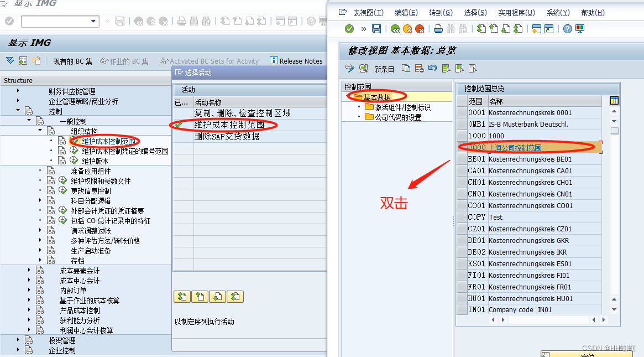The height and width of the screenshot is (357, 644).
Task: Print the overview using the printer icon
Action: coord(438,29)
